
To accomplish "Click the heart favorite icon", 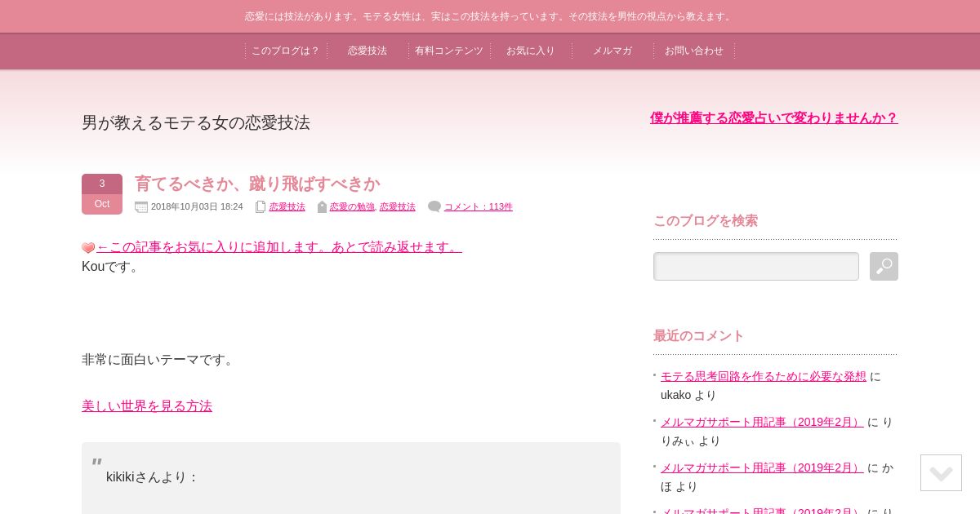I will [x=88, y=248].
